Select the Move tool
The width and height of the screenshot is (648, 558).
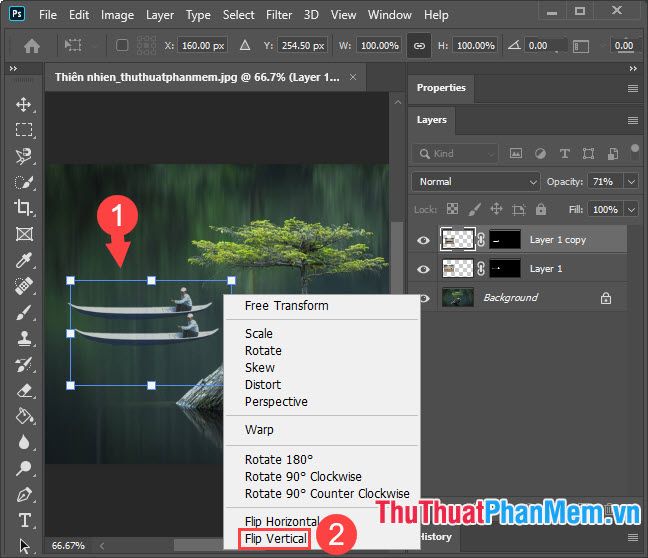(24, 104)
